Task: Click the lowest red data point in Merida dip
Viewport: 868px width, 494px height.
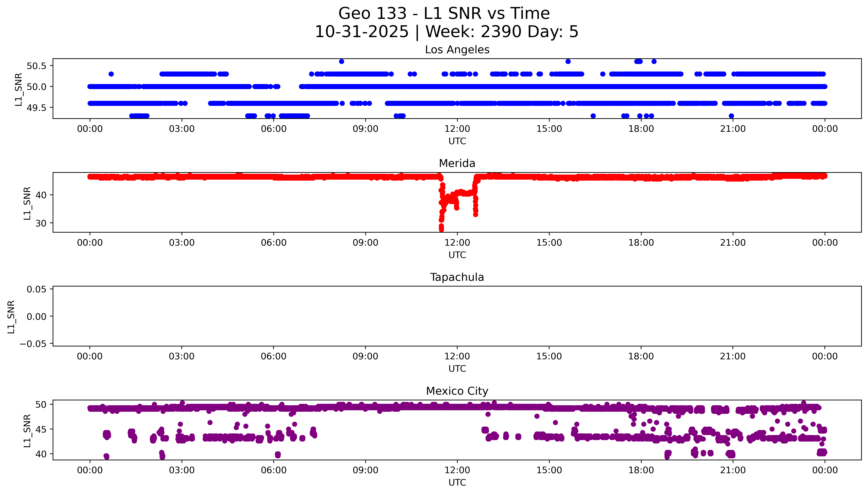Action: point(441,230)
